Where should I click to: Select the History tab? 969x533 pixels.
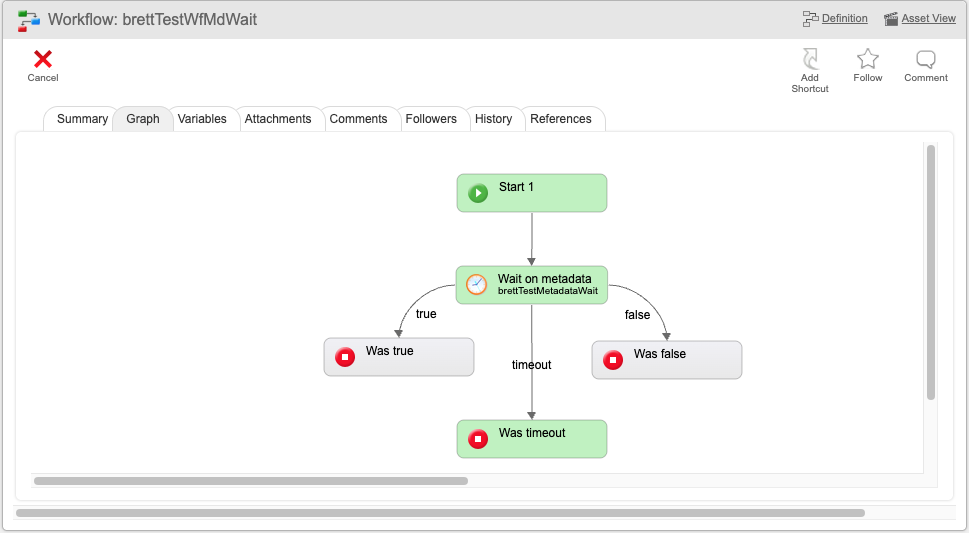click(x=493, y=119)
